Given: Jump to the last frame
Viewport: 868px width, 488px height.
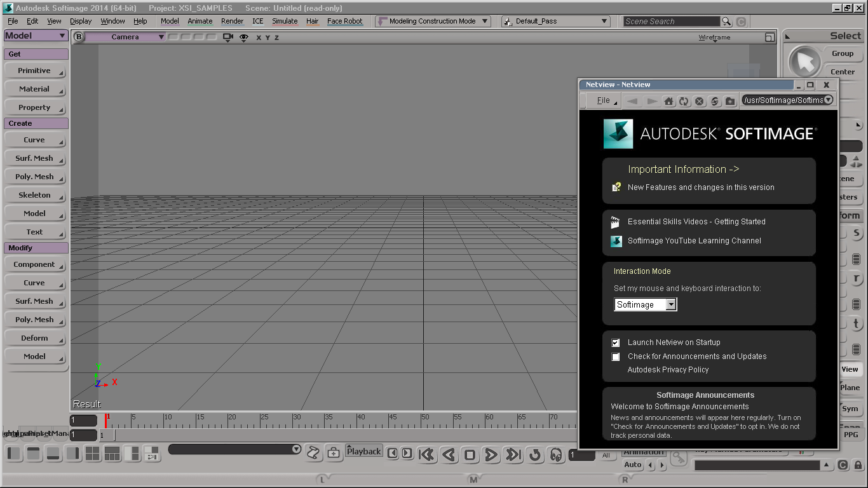Looking at the screenshot, I should (513, 454).
